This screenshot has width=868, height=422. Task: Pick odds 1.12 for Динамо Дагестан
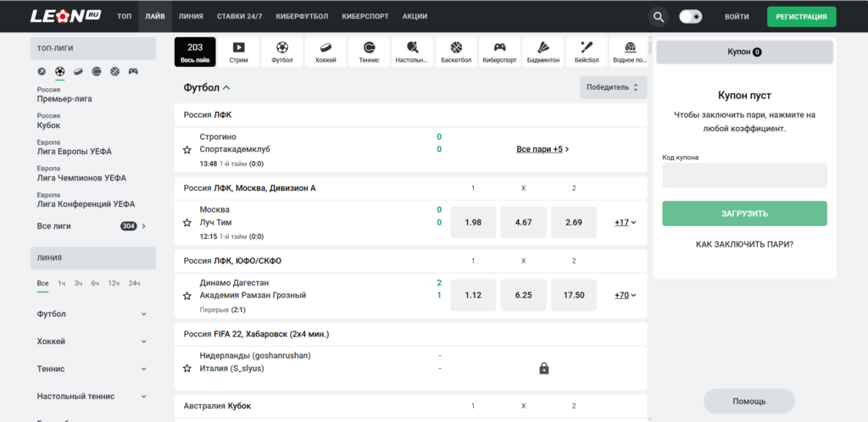(473, 296)
